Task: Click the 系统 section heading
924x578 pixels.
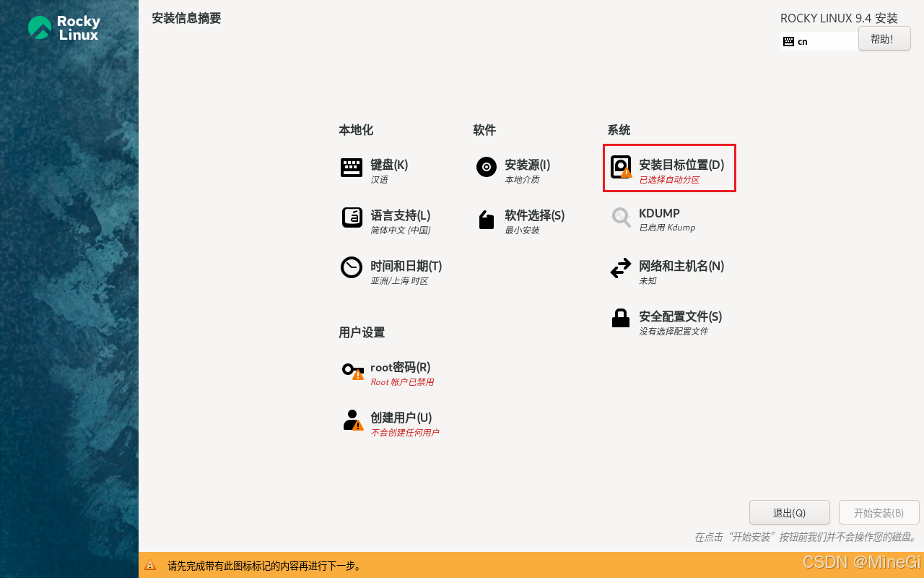Action: (x=619, y=130)
